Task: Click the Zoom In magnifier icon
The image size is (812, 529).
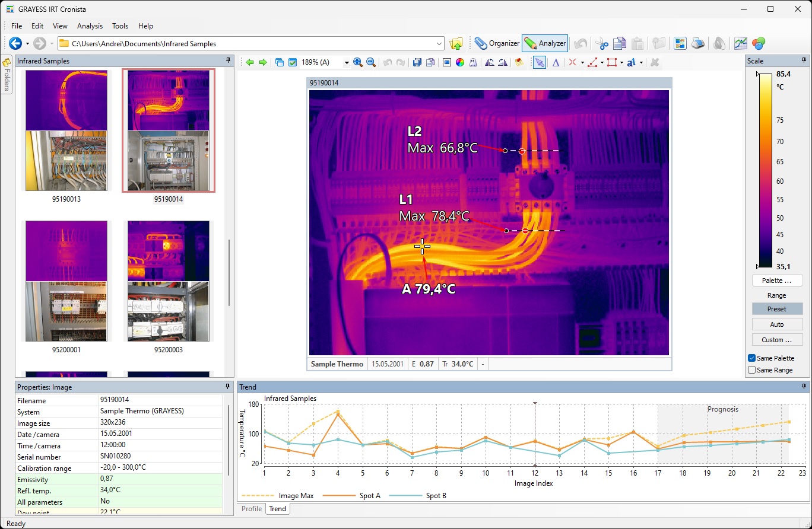Action: [358, 62]
